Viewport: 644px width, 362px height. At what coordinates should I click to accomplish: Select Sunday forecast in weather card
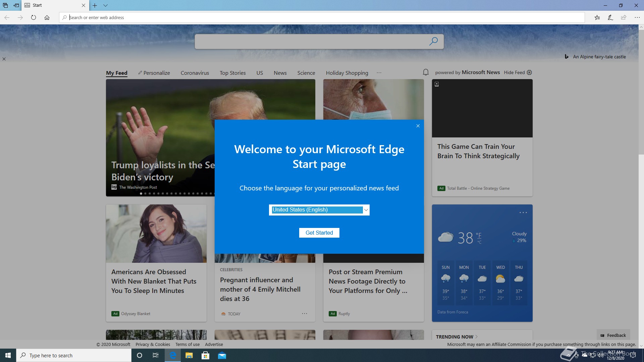445,283
